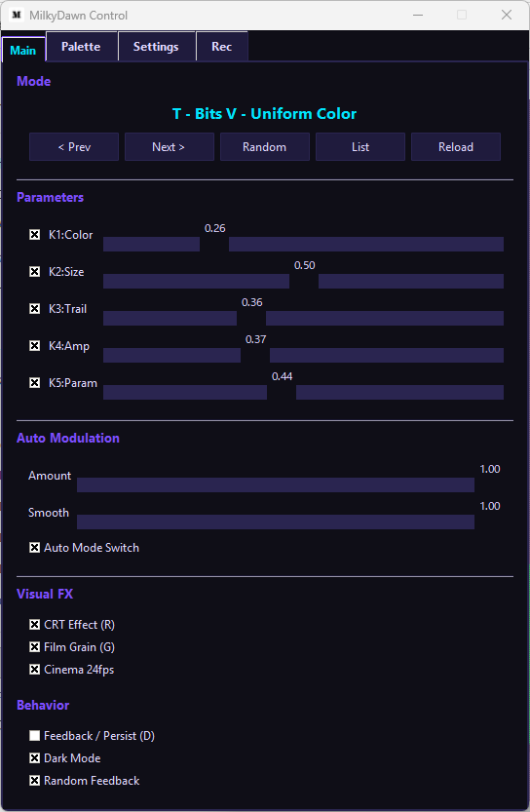Uncheck the K5:Param checkbox
The width and height of the screenshot is (530, 812).
pyautogui.click(x=35, y=383)
